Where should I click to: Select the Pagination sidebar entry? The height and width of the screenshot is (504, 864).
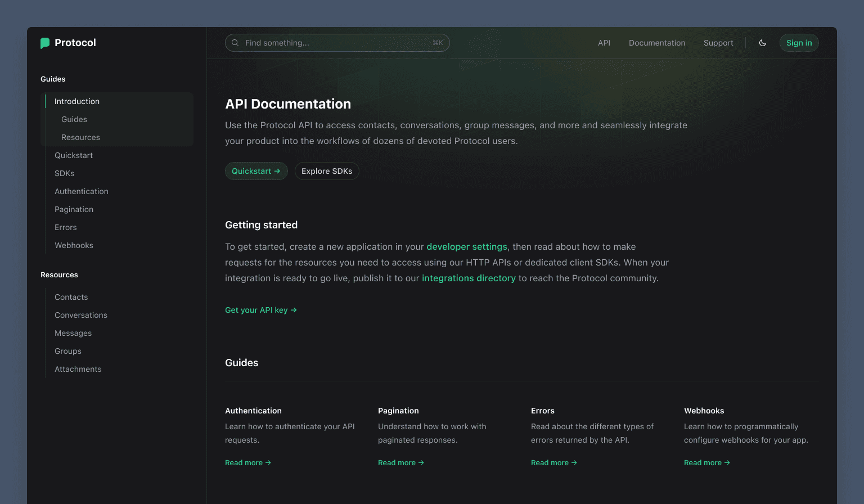click(74, 209)
